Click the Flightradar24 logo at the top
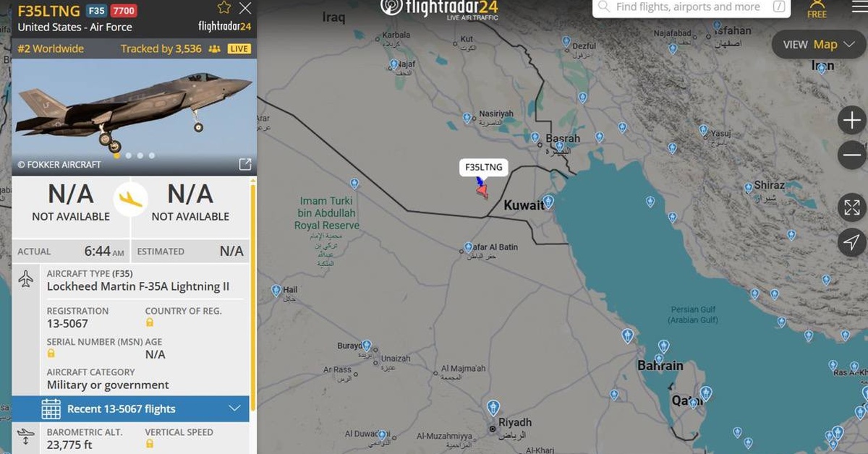The image size is (868, 454). click(439, 9)
